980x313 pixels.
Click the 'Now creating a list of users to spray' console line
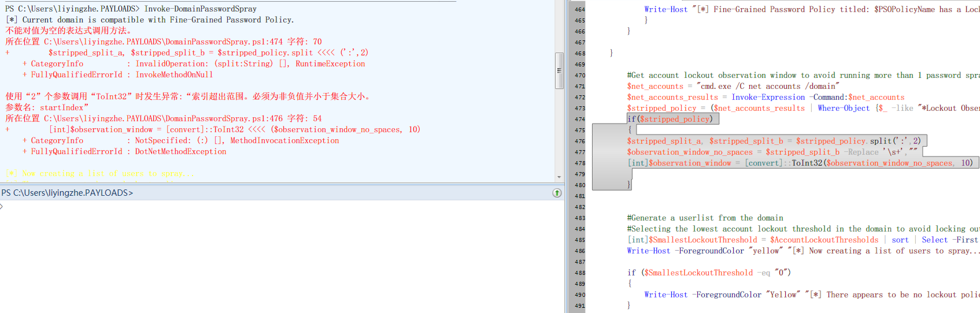(x=99, y=173)
